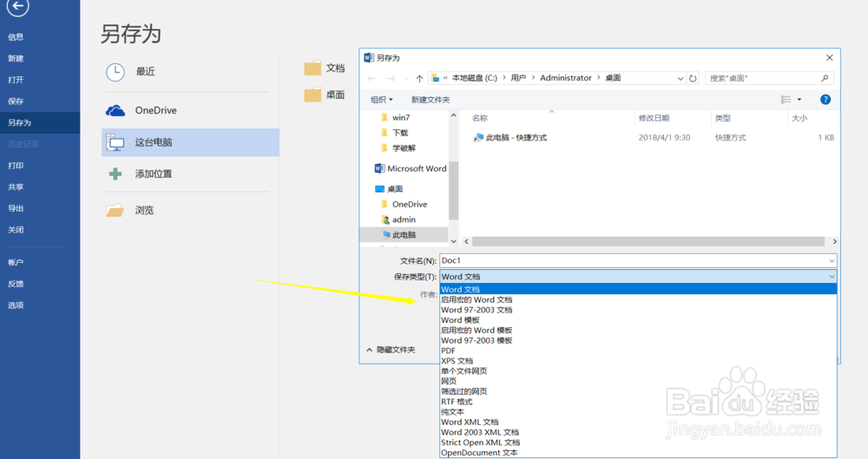Select admin user in navigation tree
Screen dimensions: 868x459
[398, 220]
